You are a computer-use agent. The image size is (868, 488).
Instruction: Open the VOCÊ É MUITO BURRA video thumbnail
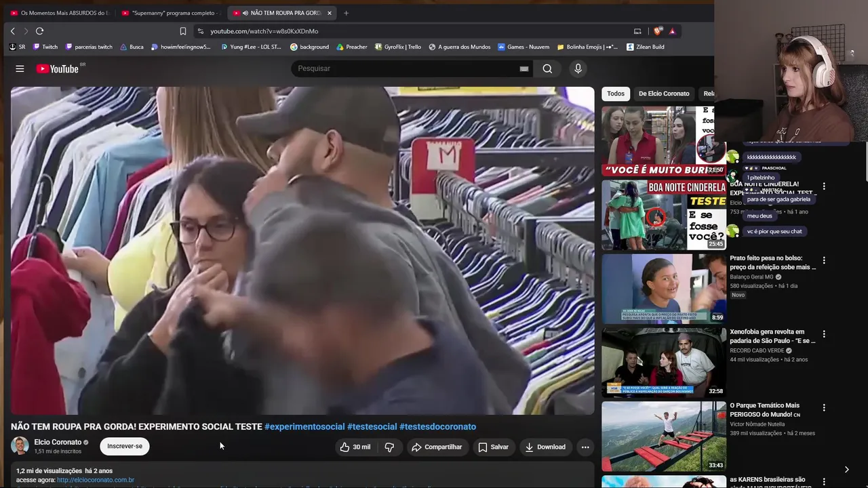click(664, 141)
